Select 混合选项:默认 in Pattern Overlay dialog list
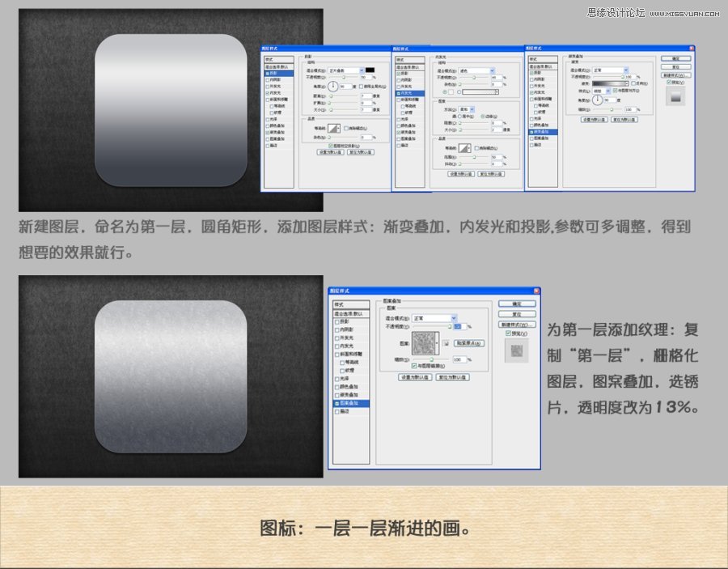The height and width of the screenshot is (569, 728). (x=352, y=314)
